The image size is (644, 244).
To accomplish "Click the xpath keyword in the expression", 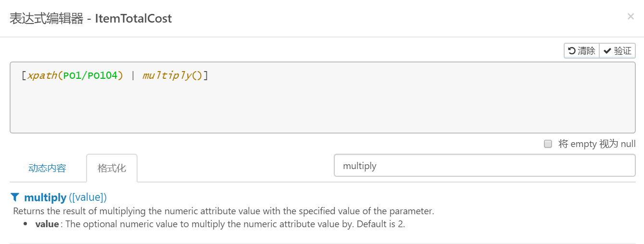I will 42,76.
